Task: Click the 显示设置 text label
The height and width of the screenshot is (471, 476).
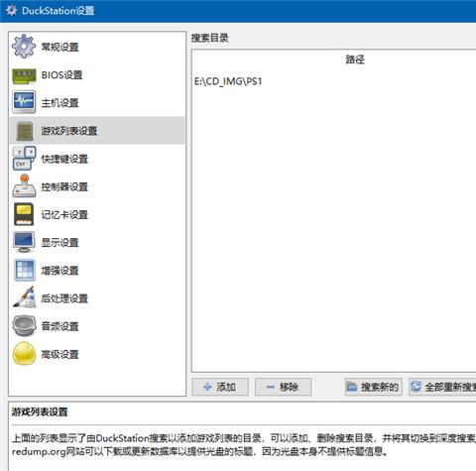Action: point(59,243)
